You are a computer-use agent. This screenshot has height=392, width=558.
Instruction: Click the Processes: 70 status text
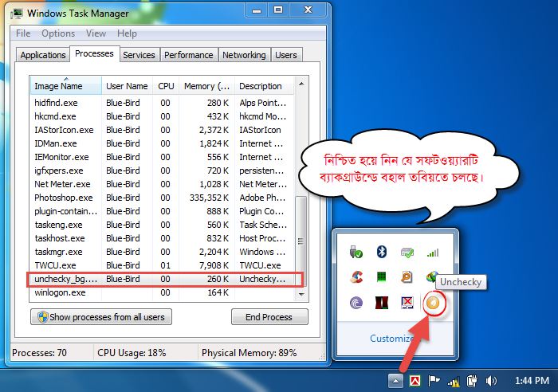39,352
